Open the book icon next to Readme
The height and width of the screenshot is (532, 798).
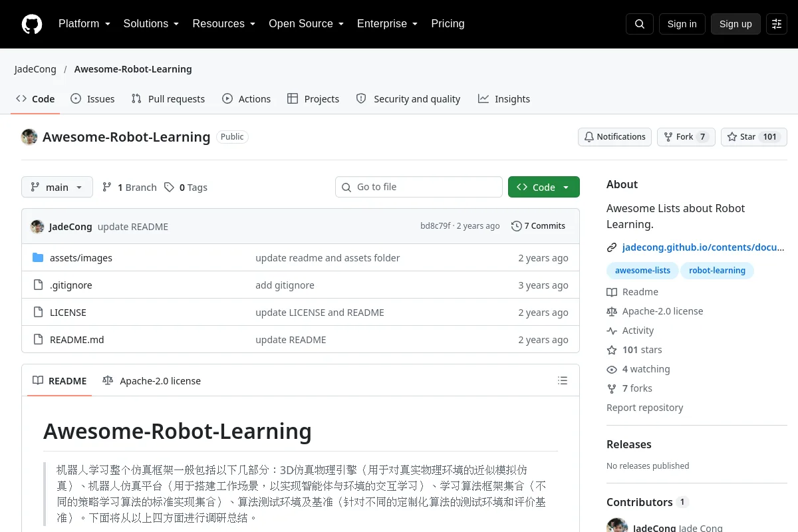tap(612, 292)
